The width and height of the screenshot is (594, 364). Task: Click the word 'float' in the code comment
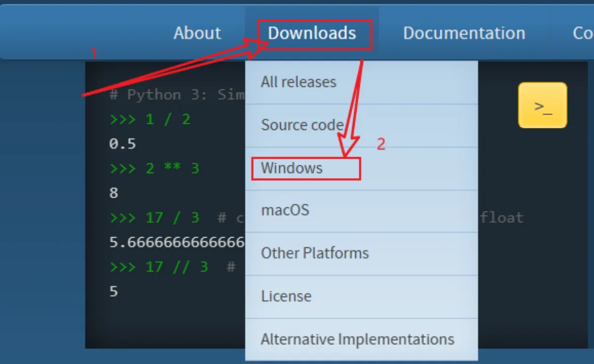click(x=501, y=218)
